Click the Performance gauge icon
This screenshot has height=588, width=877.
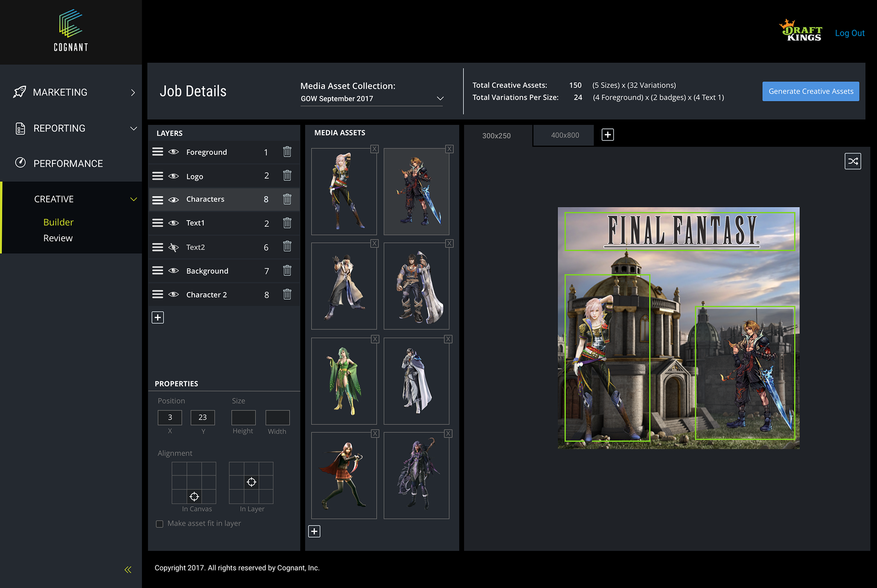pyautogui.click(x=20, y=163)
